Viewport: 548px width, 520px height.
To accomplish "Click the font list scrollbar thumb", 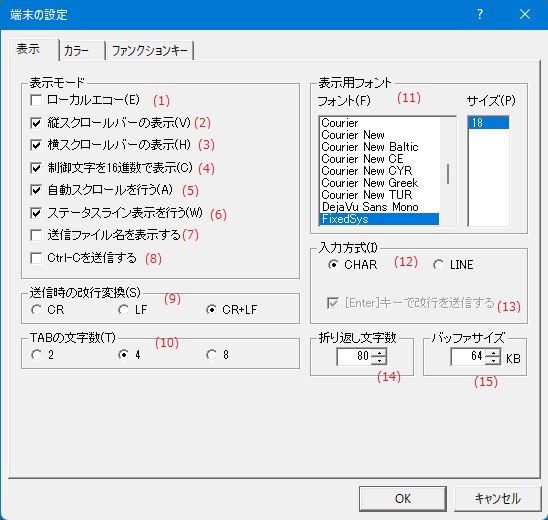I will 448,174.
